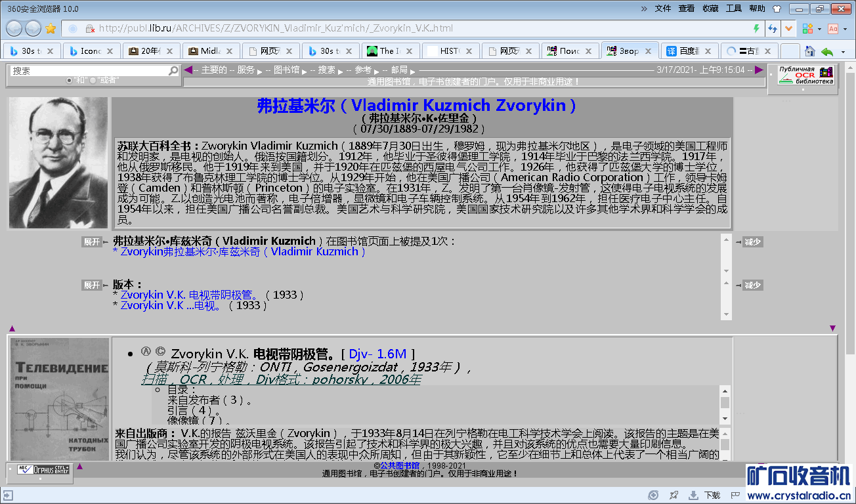Open the colorful extensions grid icon
Viewport: 856px width, 504px height.
tap(807, 29)
